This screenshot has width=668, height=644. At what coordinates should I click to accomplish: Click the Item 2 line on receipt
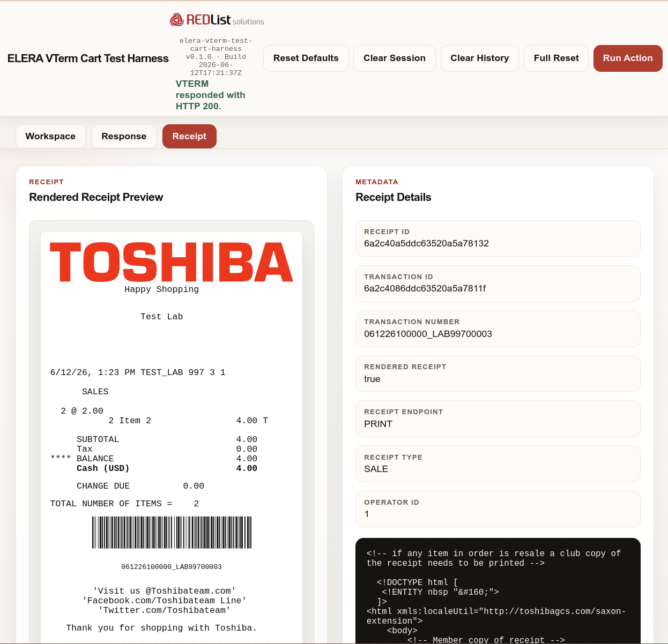click(x=188, y=421)
